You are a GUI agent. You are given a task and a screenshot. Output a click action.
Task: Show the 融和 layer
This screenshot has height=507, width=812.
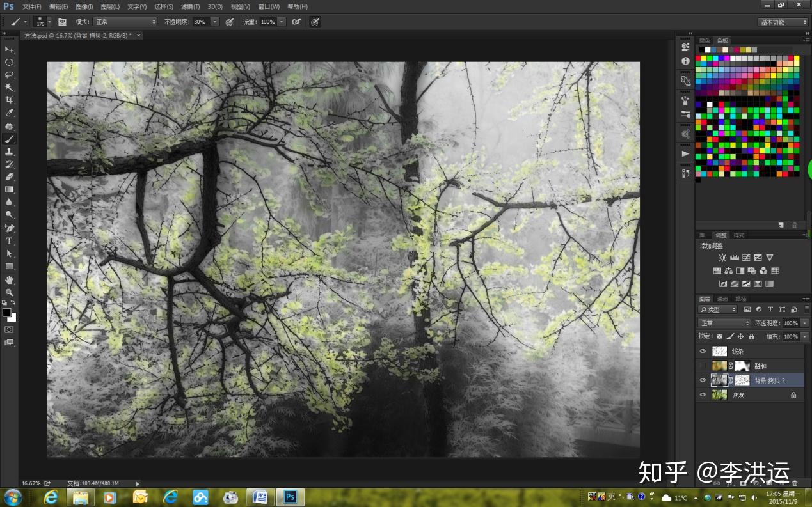point(703,366)
